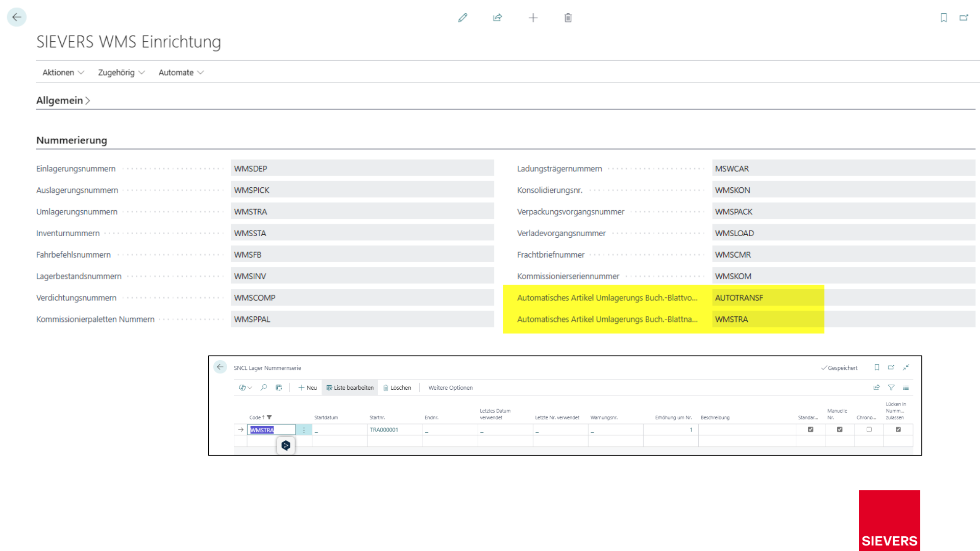Open the Automate menu
980x551 pixels.
tap(181, 72)
